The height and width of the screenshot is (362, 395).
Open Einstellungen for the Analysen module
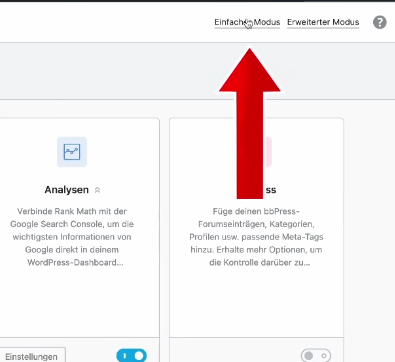point(33,356)
